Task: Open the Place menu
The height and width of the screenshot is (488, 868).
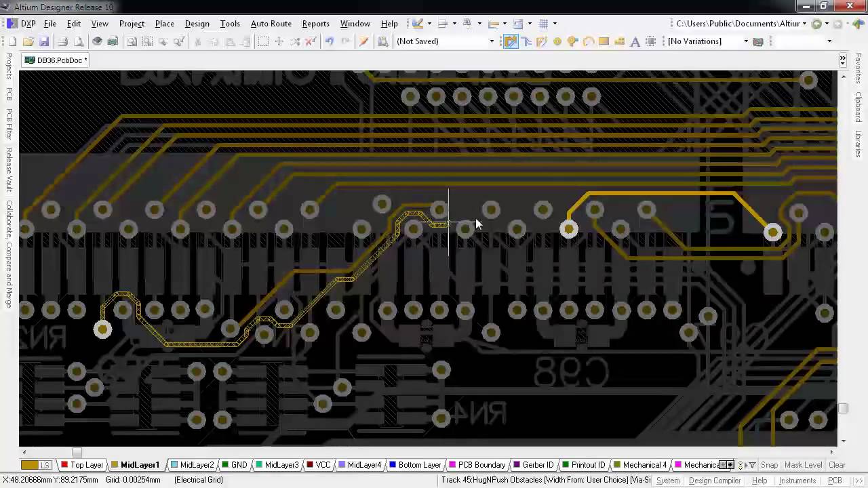Action: pyautogui.click(x=165, y=24)
